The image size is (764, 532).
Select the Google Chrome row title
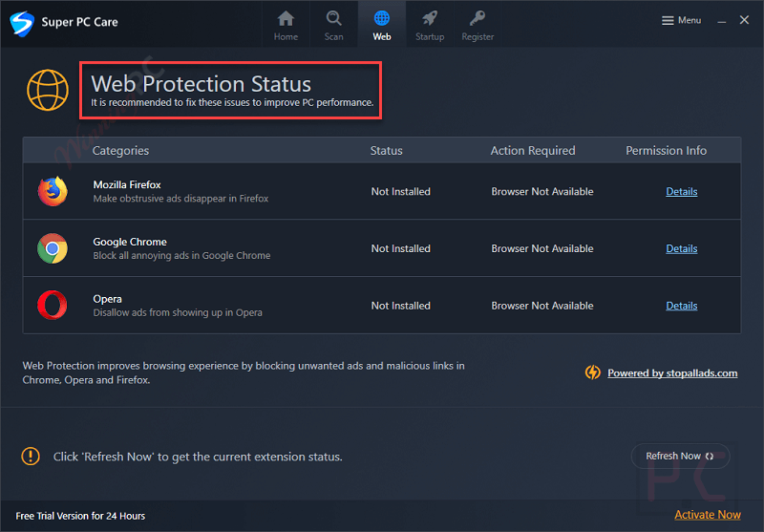(130, 242)
